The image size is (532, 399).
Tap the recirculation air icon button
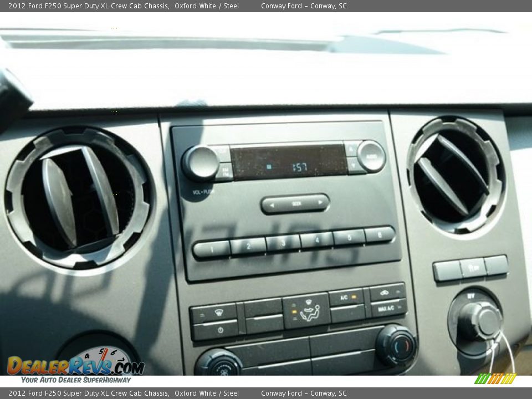click(385, 292)
